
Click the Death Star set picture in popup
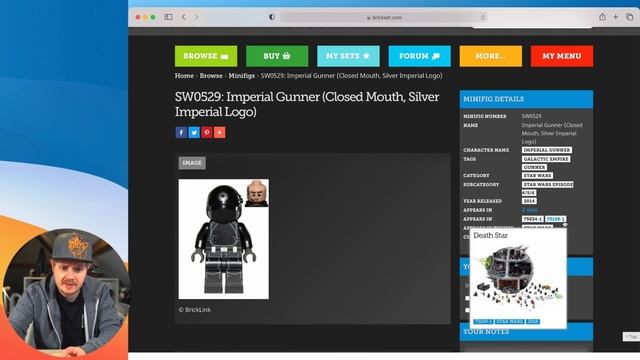(x=518, y=278)
